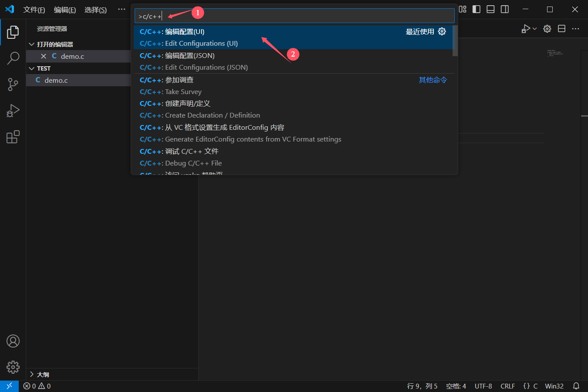
Task: Open the run button dropdown arrow
Action: pos(535,29)
